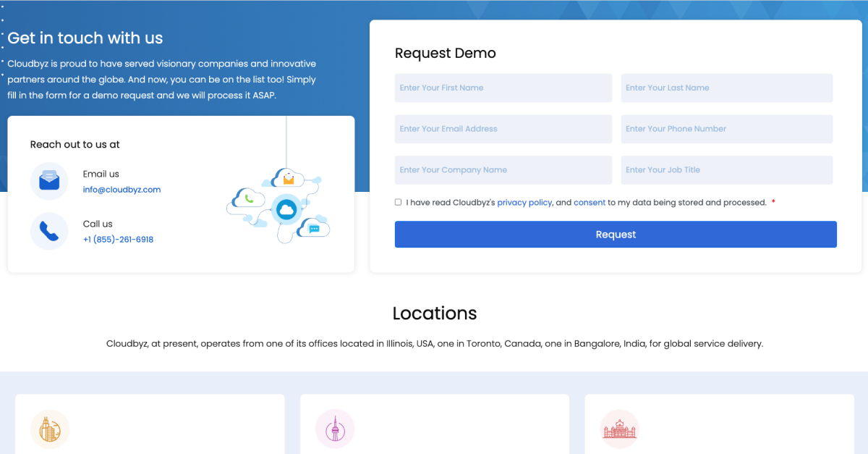Click the email envelope icon
Viewport: 868px width, 454px height.
coord(49,181)
